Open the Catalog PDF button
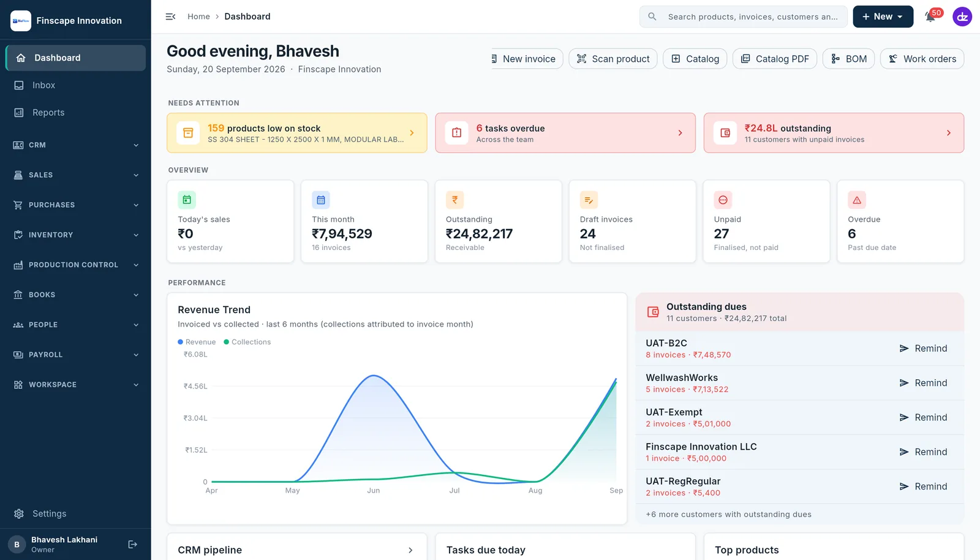The height and width of the screenshot is (560, 980). click(x=775, y=59)
